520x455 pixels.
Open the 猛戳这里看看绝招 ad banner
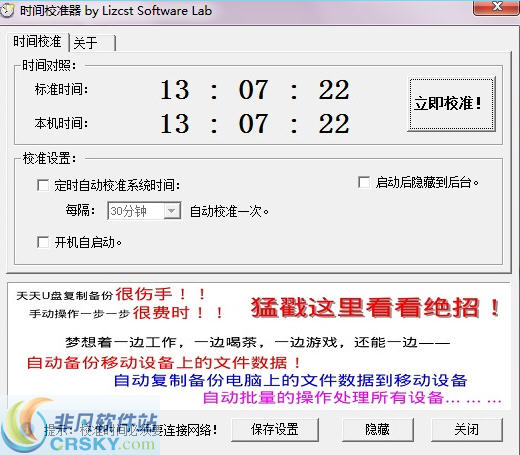coord(375,307)
